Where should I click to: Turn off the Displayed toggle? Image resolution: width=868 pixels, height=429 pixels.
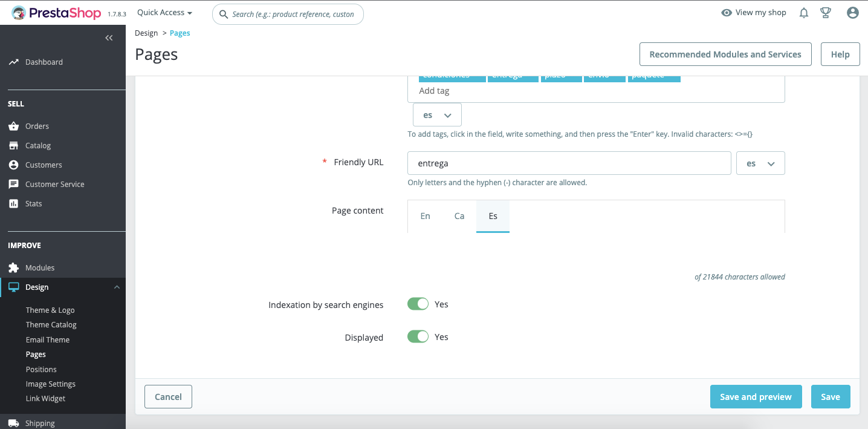point(418,336)
